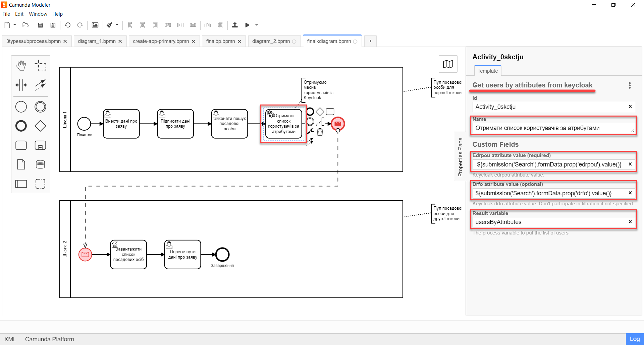The height and width of the screenshot is (345, 644).
Task: Open the edit tool dropdown arrow
Action: tap(117, 25)
